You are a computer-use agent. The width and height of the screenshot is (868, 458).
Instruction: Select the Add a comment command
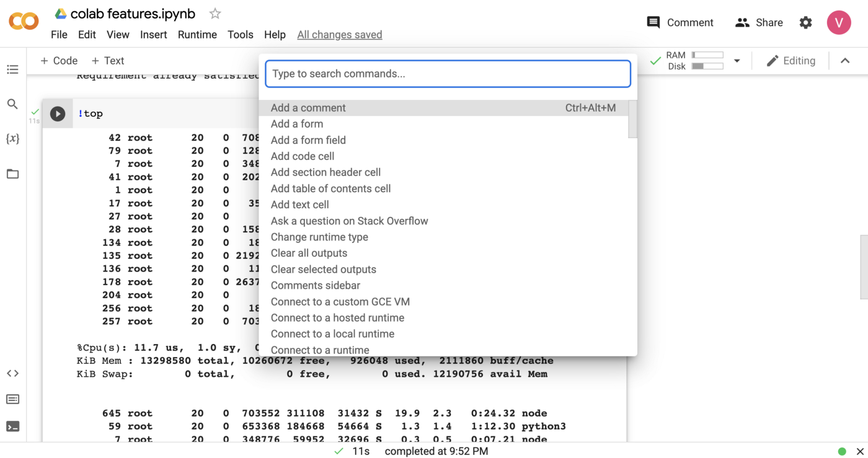tap(443, 108)
